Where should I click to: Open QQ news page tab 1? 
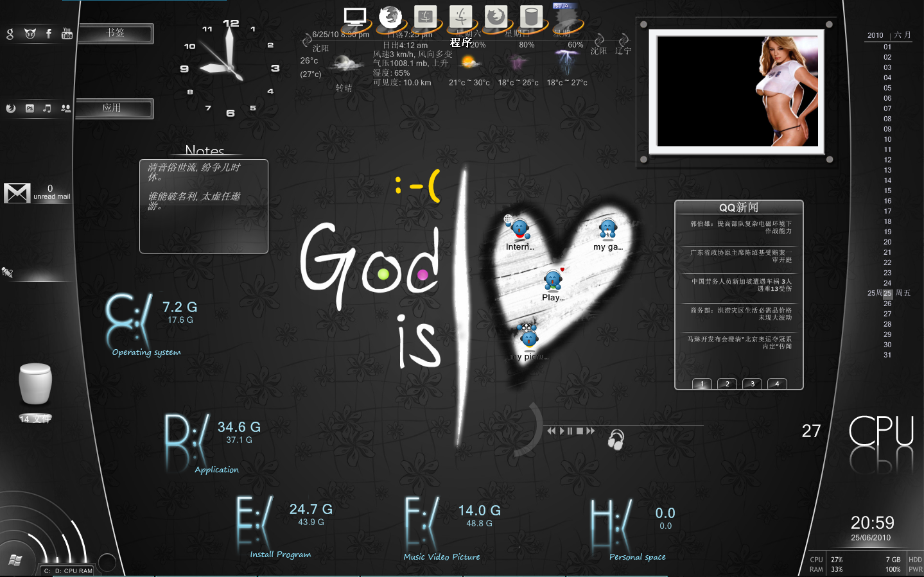pos(702,384)
